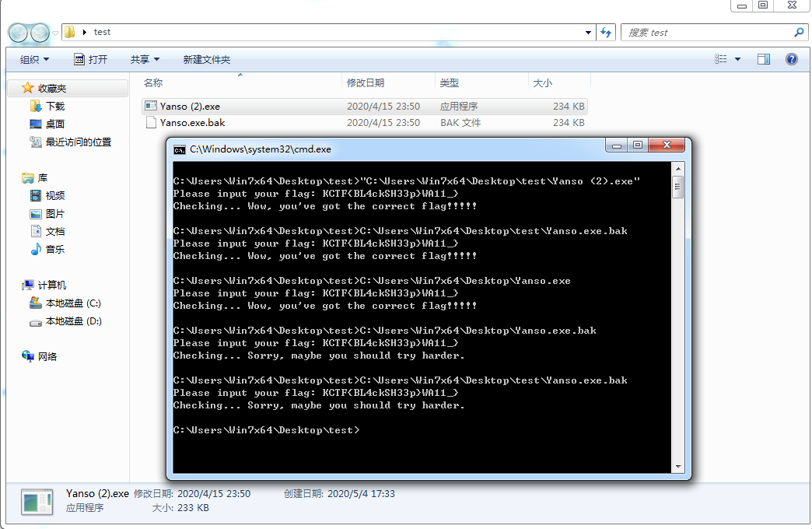
Task: Open 文档 library
Action: pos(55,232)
